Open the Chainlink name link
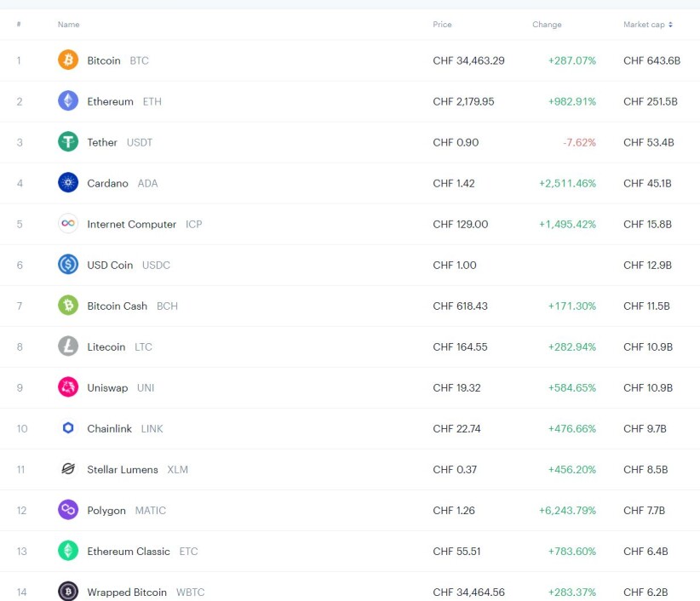Screen dimensions: 700x601 point(109,429)
